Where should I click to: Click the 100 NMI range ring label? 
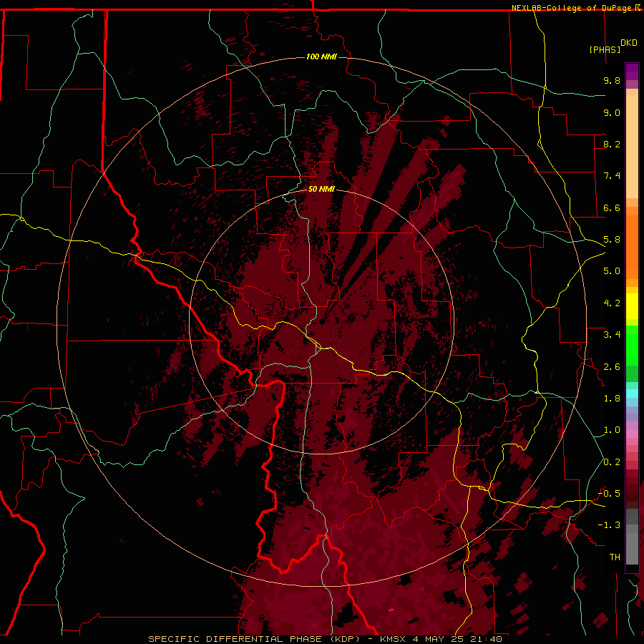[321, 57]
